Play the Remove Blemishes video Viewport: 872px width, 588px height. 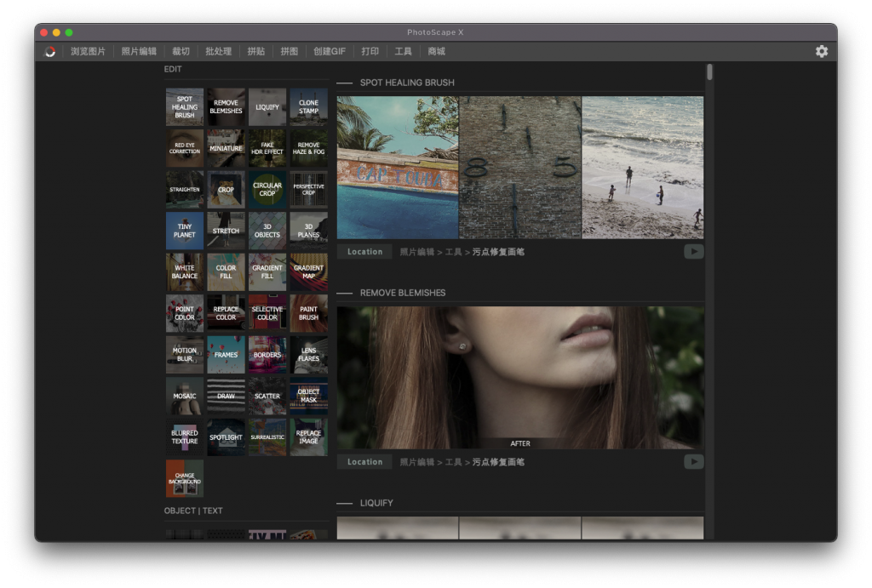coord(693,462)
